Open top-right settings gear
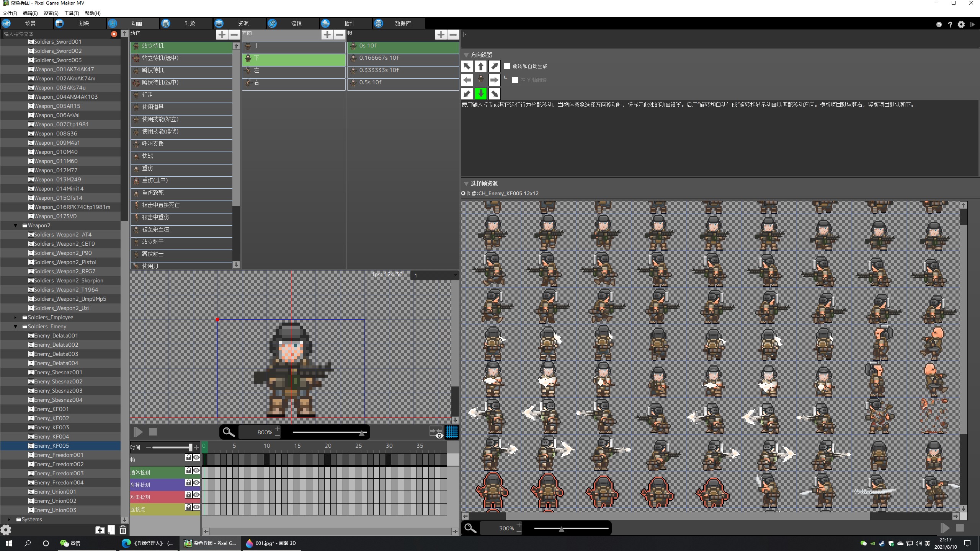The image size is (980, 551). coord(961,24)
